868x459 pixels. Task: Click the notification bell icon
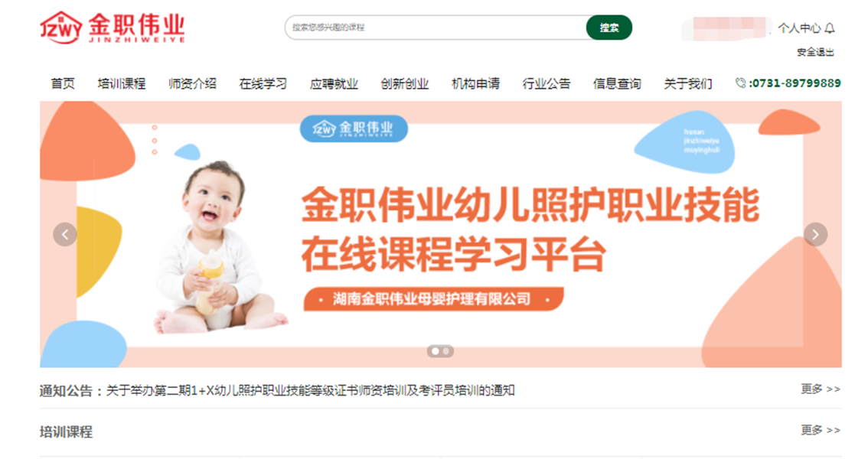[829, 28]
